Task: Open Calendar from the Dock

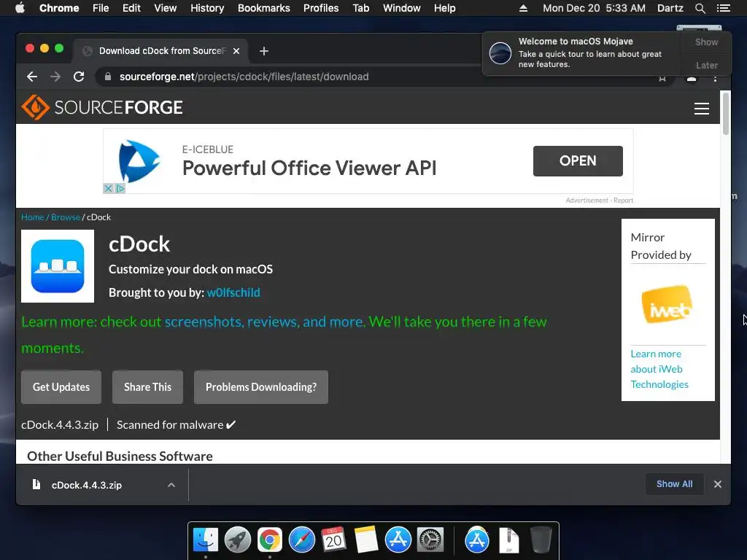Action: [x=333, y=540]
